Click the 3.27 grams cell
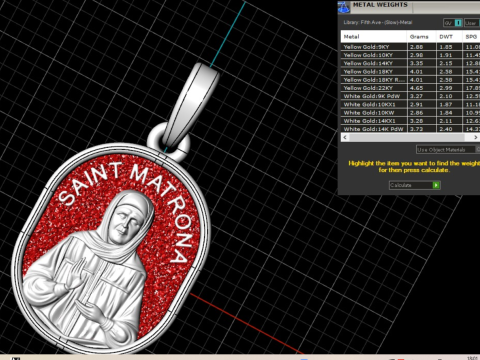Screen dimensions: 480x360 click(x=422, y=96)
